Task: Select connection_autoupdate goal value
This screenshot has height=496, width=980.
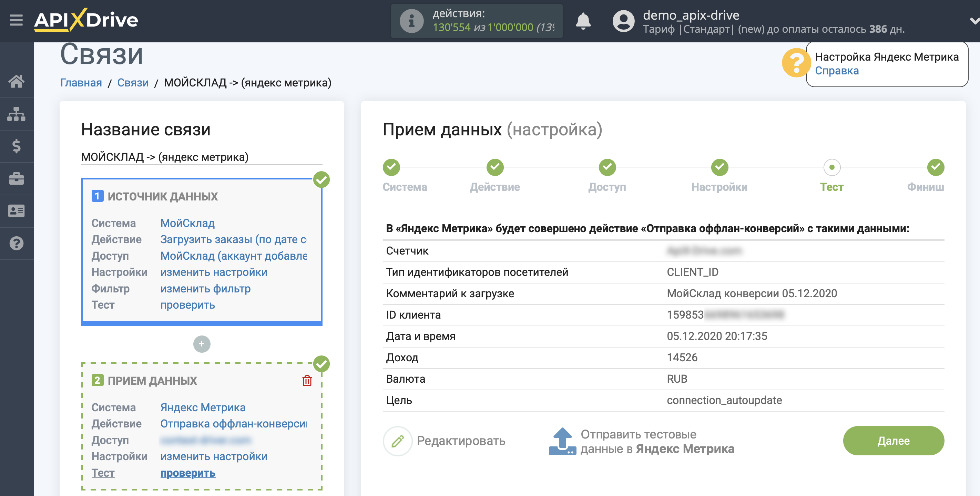Action: (x=724, y=400)
